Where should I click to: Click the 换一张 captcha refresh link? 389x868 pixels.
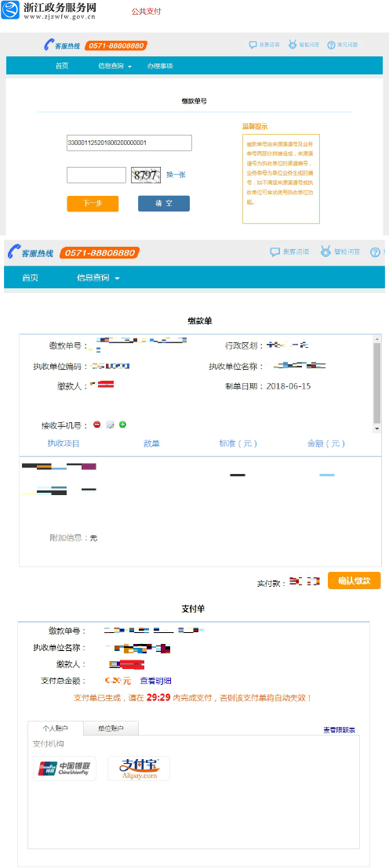pyautogui.click(x=176, y=175)
